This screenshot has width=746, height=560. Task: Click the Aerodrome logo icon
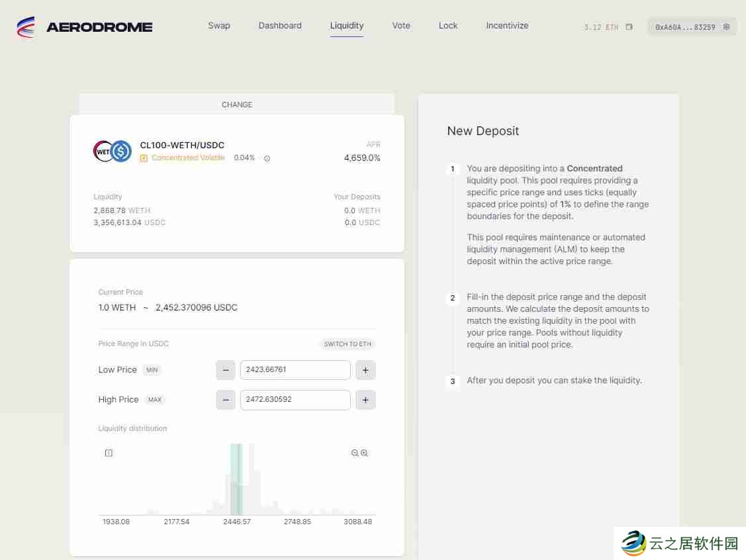coord(26,26)
